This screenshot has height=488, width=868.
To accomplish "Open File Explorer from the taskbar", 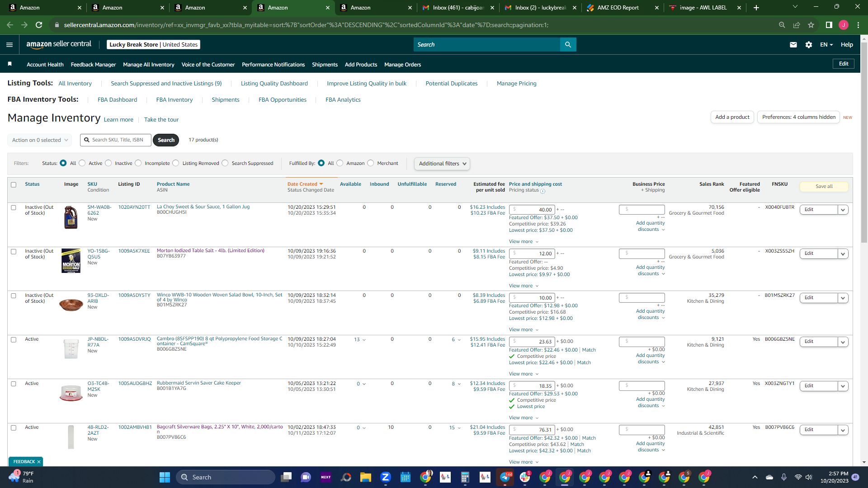I will 366,477.
